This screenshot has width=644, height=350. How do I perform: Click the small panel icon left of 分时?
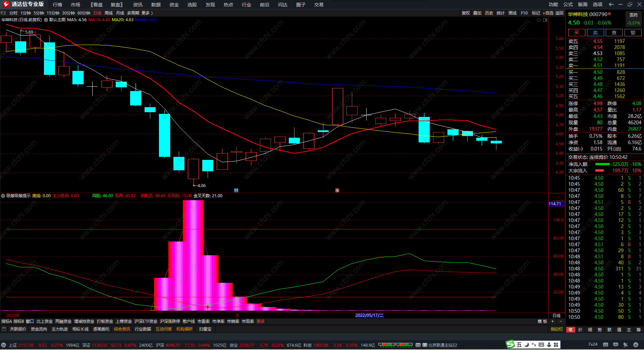(3, 13)
